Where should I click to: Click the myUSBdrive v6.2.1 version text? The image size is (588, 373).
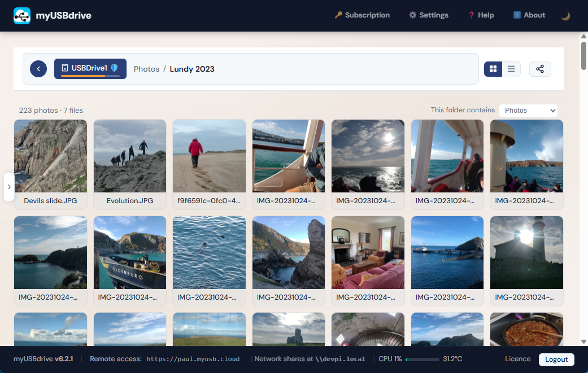tap(43, 359)
